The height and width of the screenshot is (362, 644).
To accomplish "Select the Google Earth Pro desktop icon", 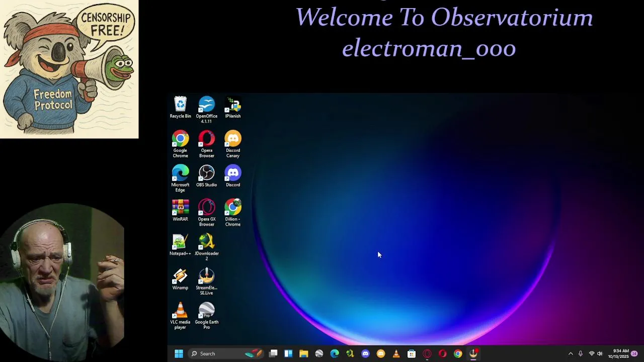I will (x=206, y=316).
